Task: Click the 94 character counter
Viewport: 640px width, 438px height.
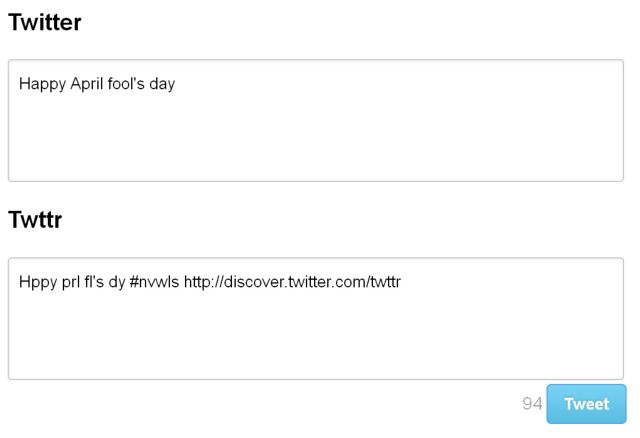Action: click(532, 404)
